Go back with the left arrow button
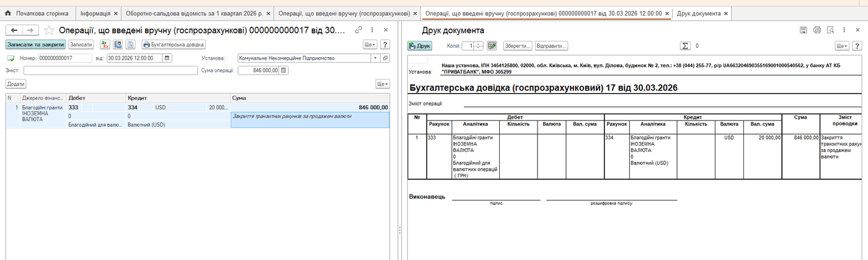Image resolution: width=868 pixels, height=260 pixels. [x=14, y=30]
